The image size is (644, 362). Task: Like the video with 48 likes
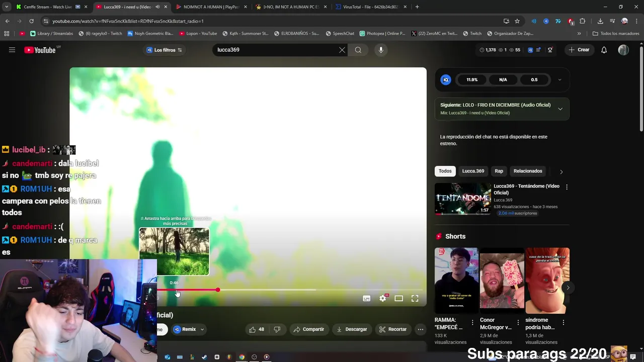click(x=257, y=329)
